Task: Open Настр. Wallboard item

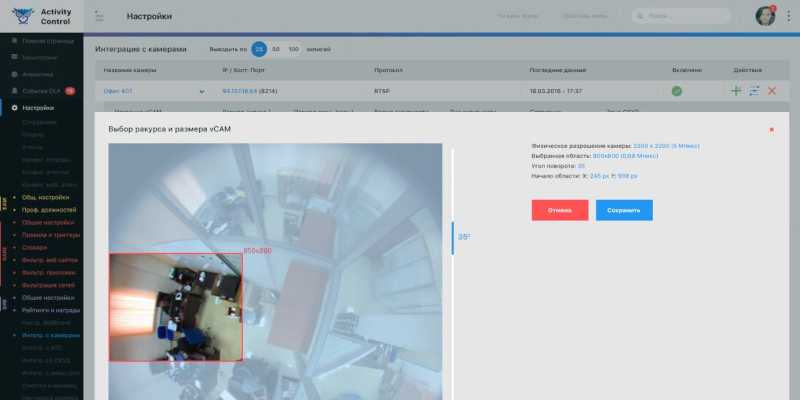Action: tap(46, 323)
